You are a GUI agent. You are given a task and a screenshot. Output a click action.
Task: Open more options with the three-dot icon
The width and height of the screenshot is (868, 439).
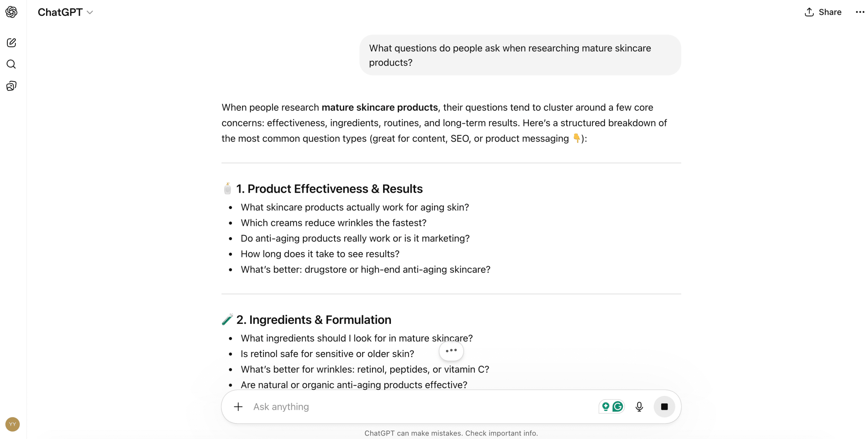pos(860,12)
